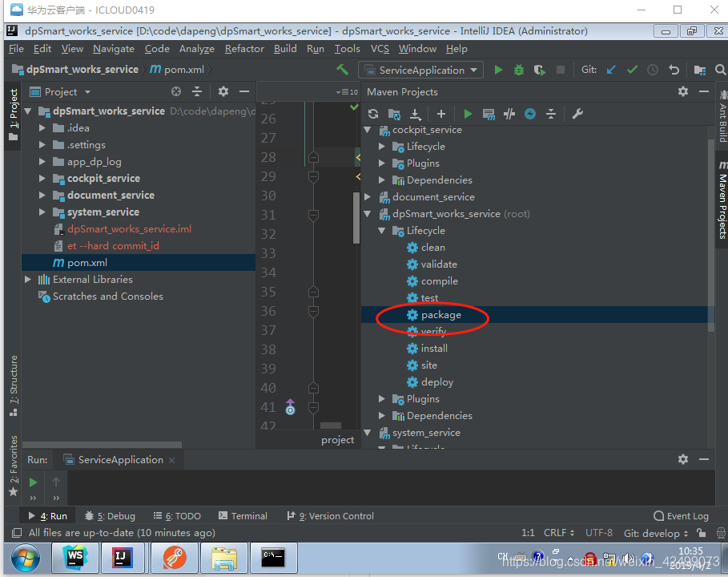Toggle the Maven Projects side tab

722,200
